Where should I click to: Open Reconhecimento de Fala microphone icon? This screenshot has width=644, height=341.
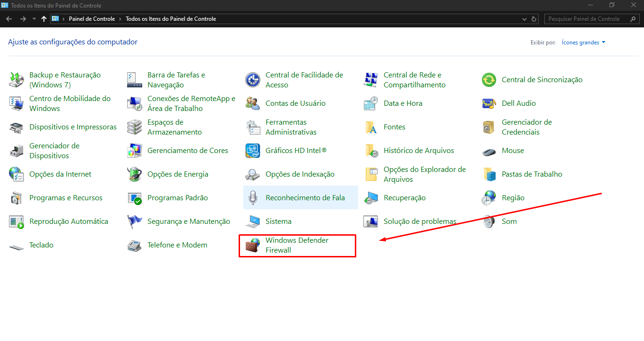tap(253, 198)
